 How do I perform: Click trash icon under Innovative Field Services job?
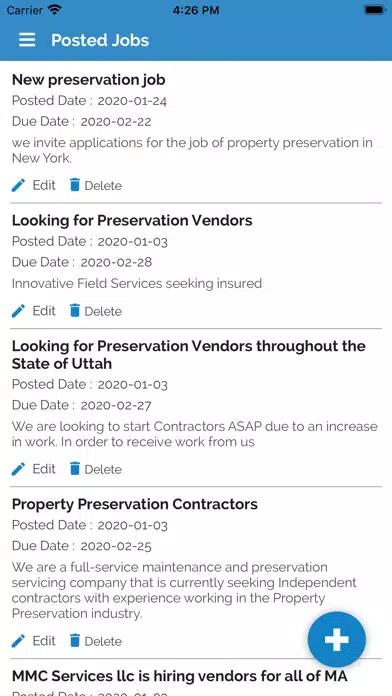pos(75,310)
